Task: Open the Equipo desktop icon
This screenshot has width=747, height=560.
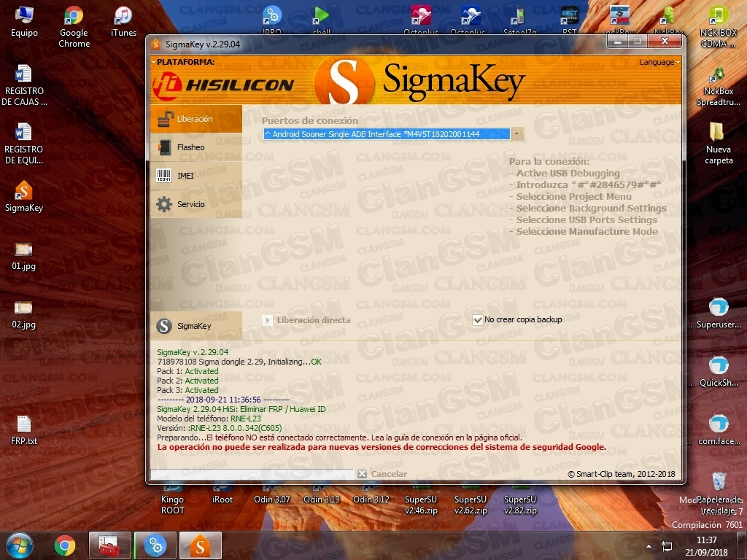Action: 24,22
